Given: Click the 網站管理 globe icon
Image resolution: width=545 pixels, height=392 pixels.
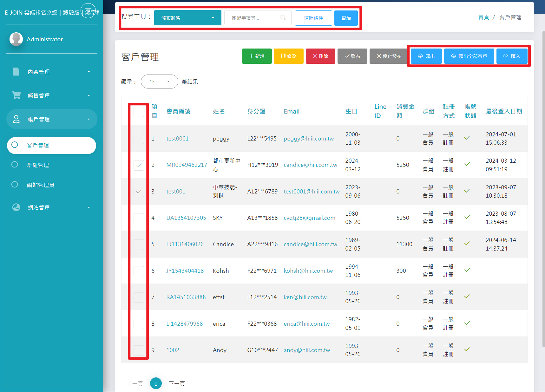Looking at the screenshot, I should [x=16, y=207].
